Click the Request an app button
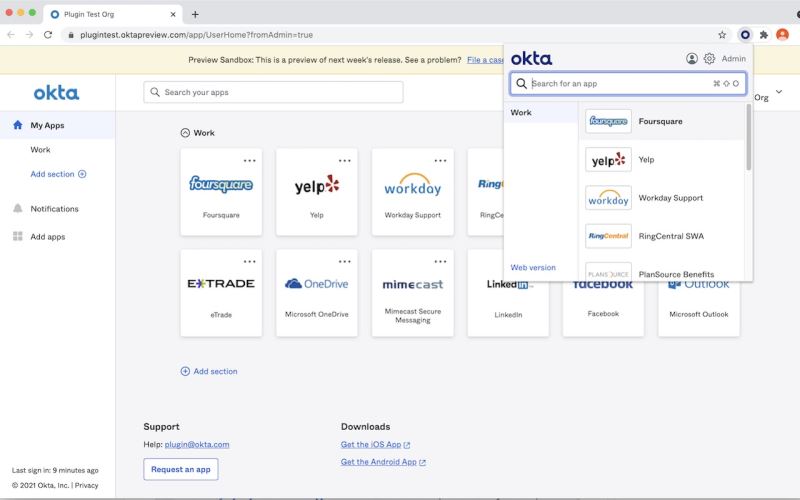Screen dimensions: 800x500 [x=181, y=469]
